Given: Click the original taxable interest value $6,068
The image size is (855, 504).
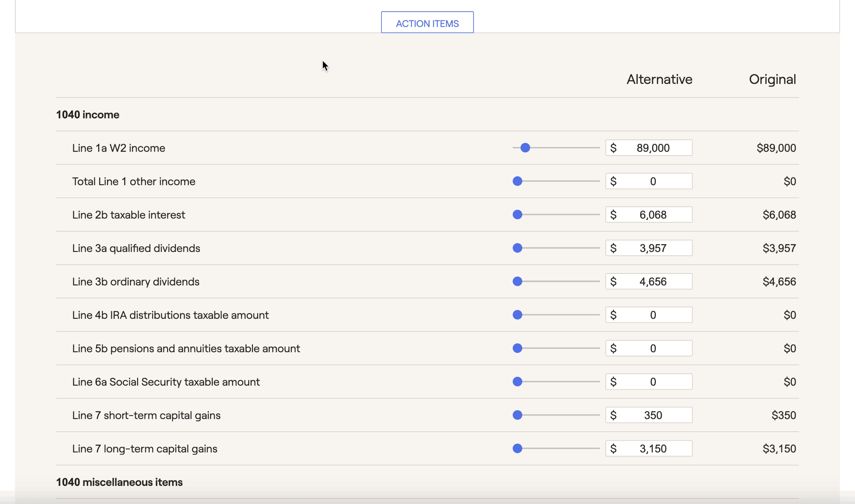Looking at the screenshot, I should (779, 215).
